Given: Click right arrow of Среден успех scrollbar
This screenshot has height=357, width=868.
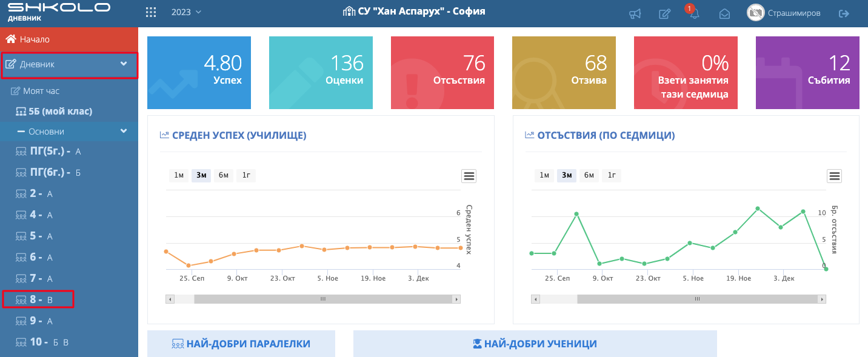Looking at the screenshot, I should (456, 299).
